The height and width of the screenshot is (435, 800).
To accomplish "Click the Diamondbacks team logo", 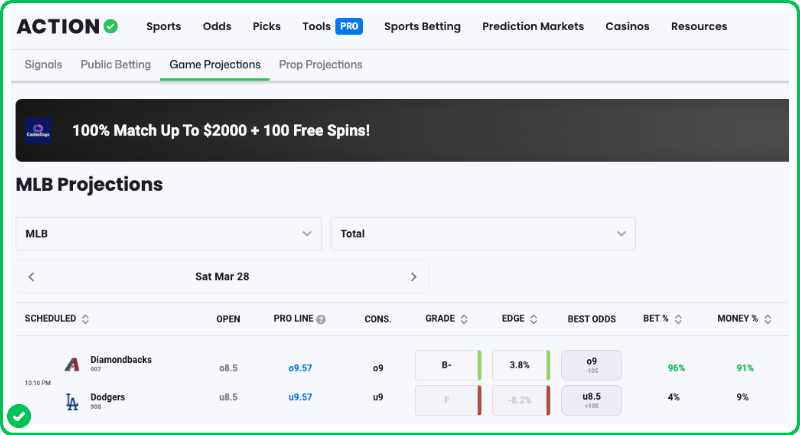I will pyautogui.click(x=72, y=364).
